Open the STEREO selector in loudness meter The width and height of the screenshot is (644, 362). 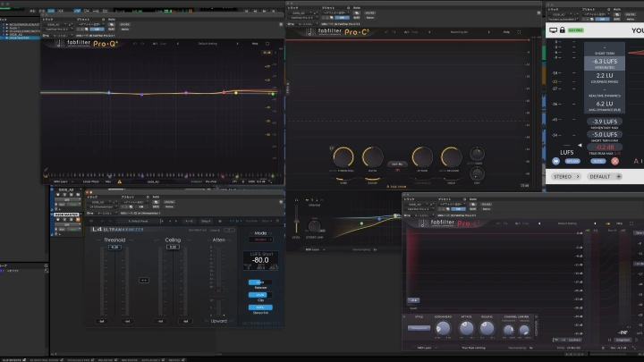[567, 176]
